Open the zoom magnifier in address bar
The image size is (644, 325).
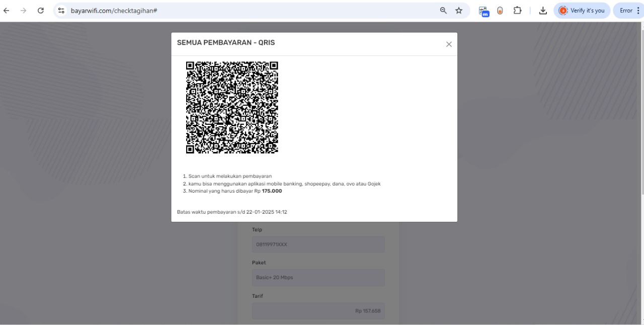tap(443, 11)
